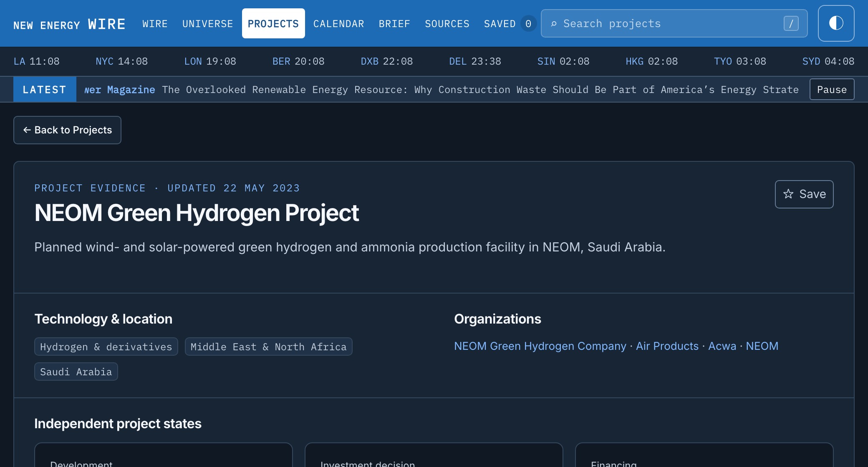Open NEOM Green Hydrogen Company organization link
This screenshot has width=868, height=467.
tap(540, 346)
